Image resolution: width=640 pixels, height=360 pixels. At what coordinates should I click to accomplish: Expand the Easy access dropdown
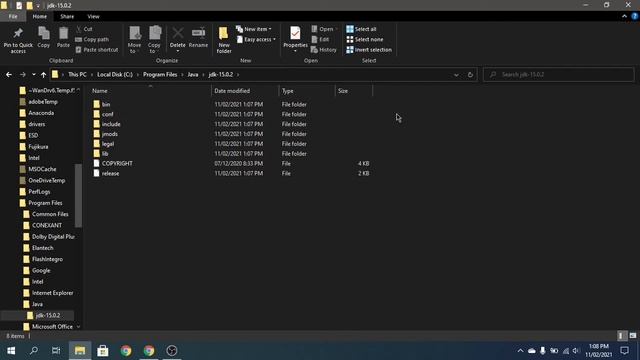[256, 40]
